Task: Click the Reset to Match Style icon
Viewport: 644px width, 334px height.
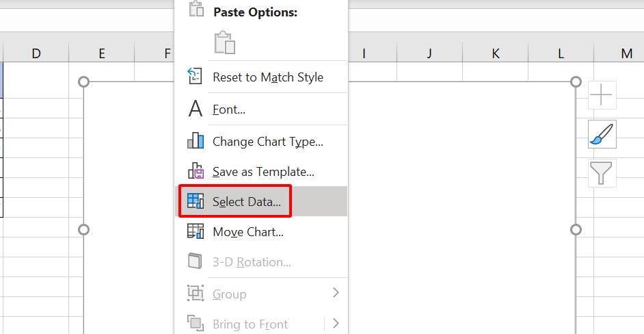Action: [x=196, y=77]
